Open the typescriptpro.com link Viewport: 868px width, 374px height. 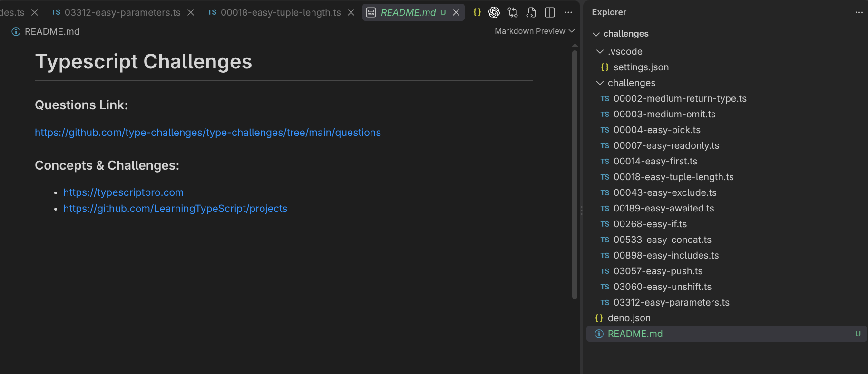(123, 192)
